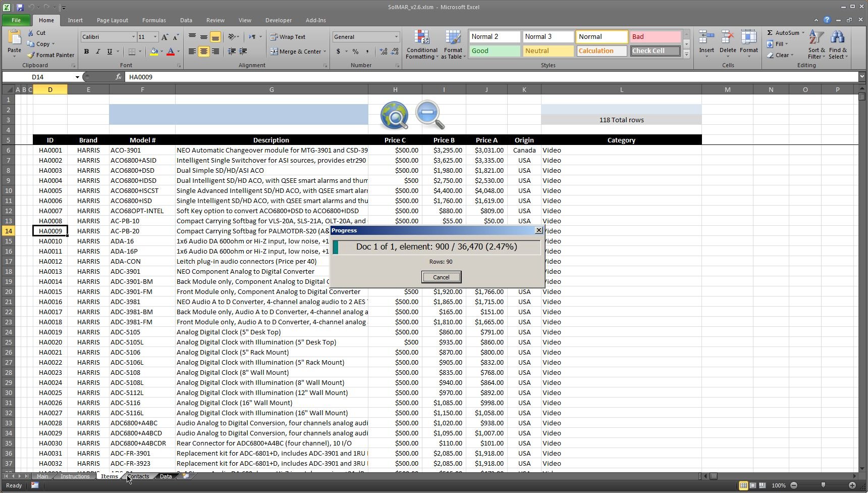
Task: Open the Borders dropdown arrow
Action: (x=140, y=52)
